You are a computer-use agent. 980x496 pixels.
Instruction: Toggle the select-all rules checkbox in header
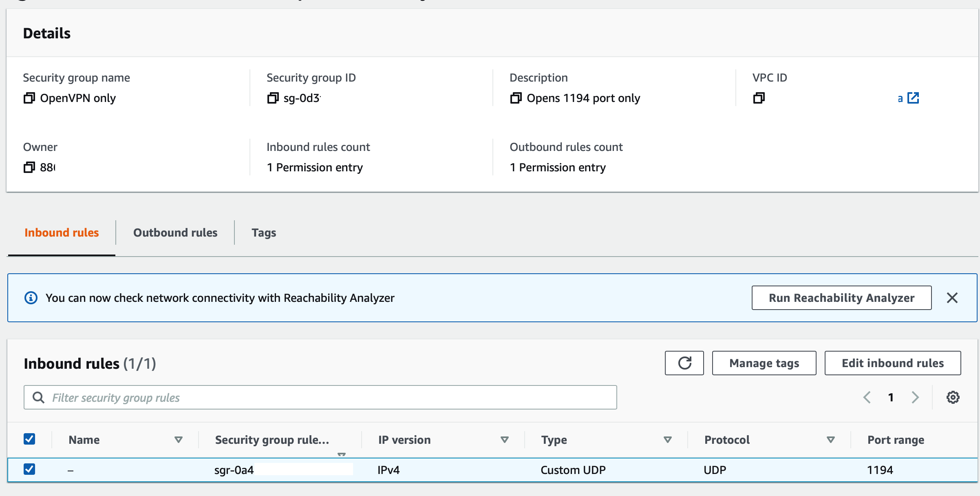(x=29, y=439)
